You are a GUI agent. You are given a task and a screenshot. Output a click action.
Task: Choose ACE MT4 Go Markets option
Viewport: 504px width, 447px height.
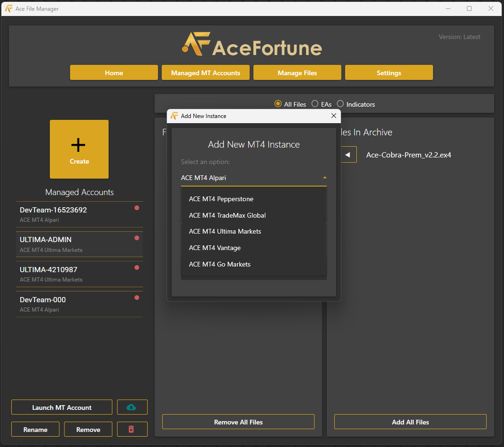253,264
